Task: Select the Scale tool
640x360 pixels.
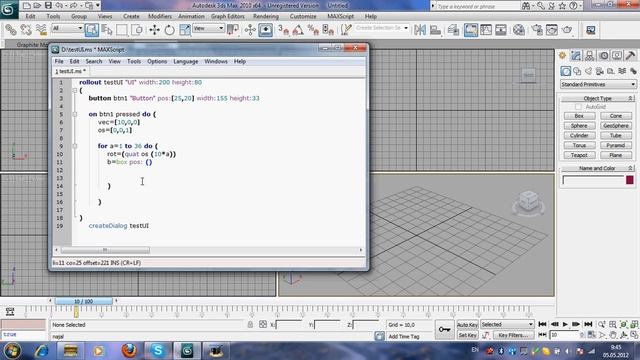Action: [184, 30]
